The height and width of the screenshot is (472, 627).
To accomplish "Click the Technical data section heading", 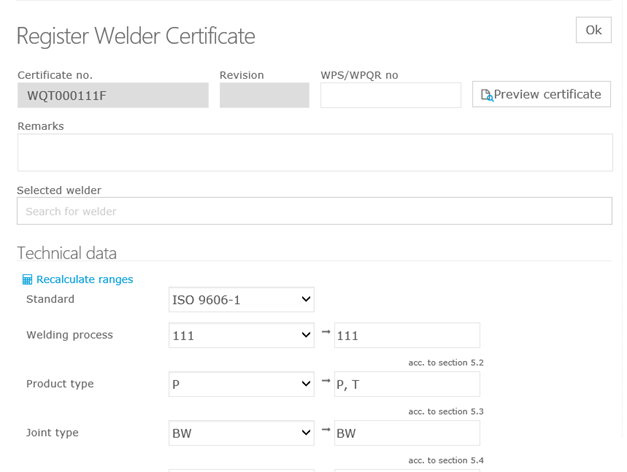I will (x=67, y=253).
